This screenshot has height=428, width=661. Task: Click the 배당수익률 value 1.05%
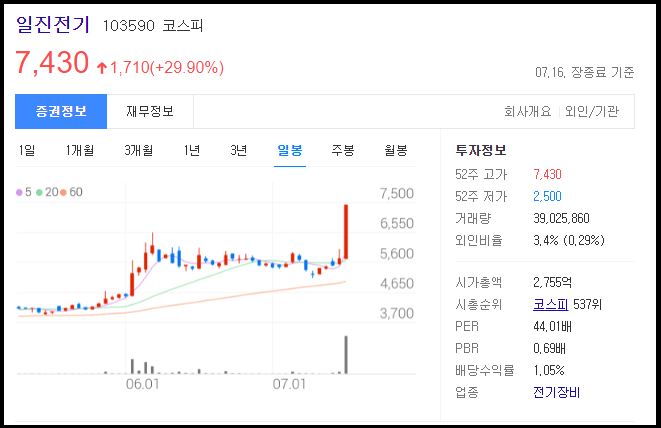[x=549, y=370]
